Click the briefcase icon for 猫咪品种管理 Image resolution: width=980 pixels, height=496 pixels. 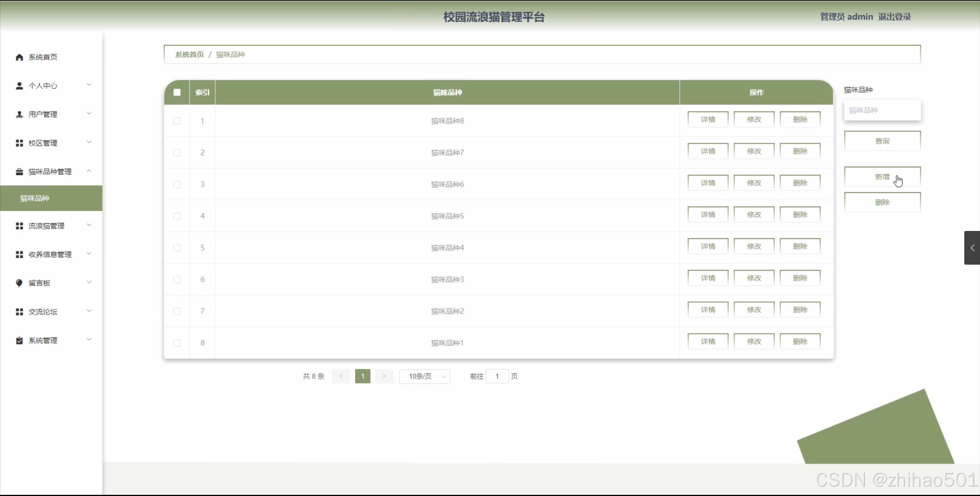pos(19,172)
